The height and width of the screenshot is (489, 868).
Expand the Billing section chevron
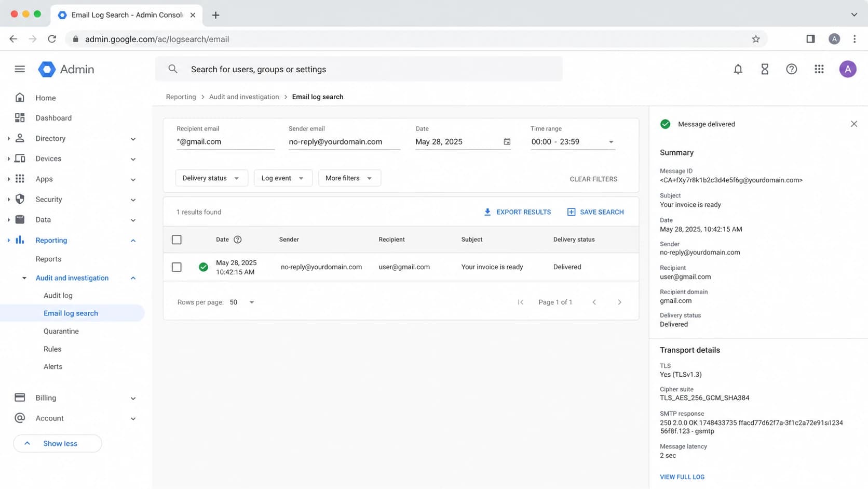coord(133,398)
